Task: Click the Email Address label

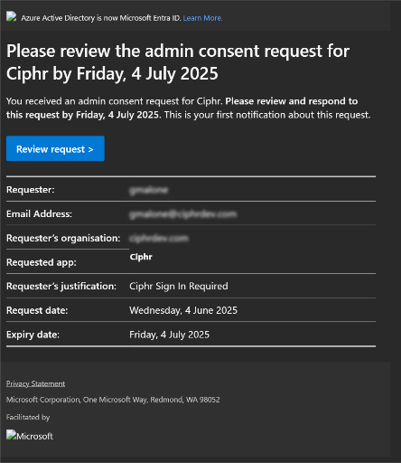Action: [39, 214]
